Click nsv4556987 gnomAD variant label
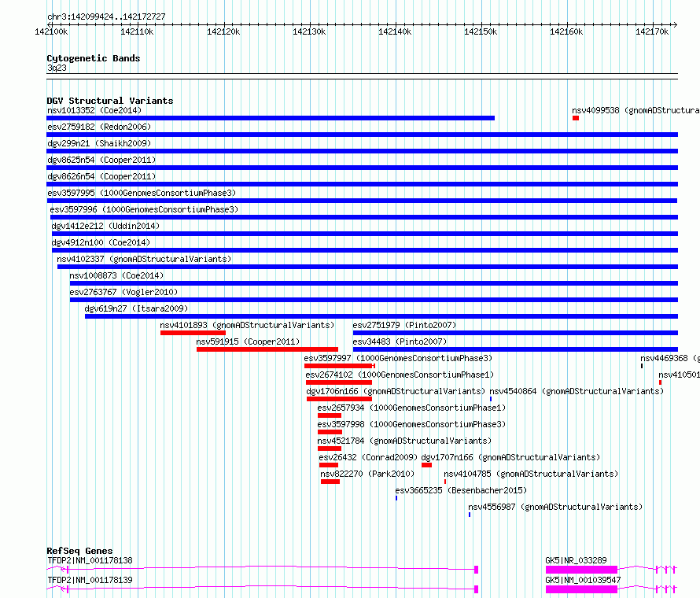700x598 pixels. click(x=555, y=507)
